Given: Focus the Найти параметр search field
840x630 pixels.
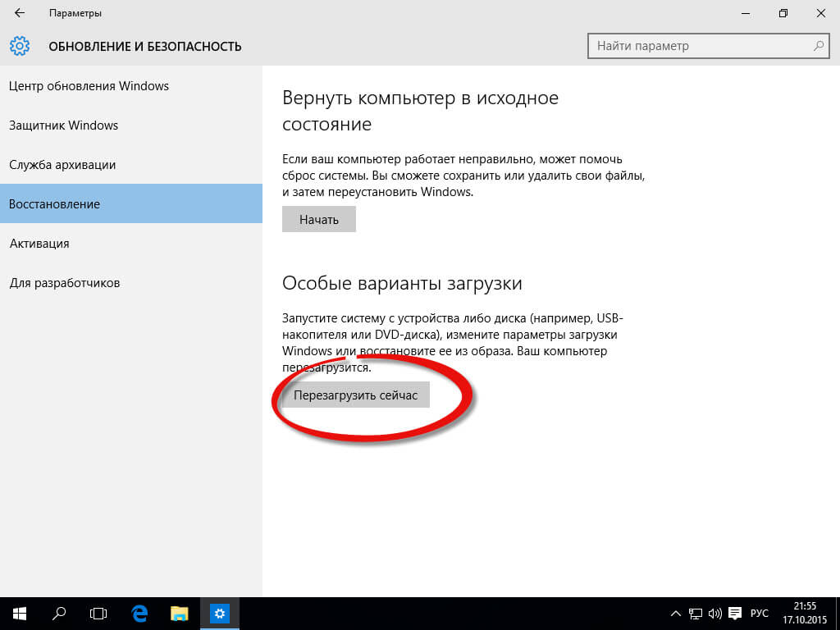Looking at the screenshot, I should coord(708,46).
